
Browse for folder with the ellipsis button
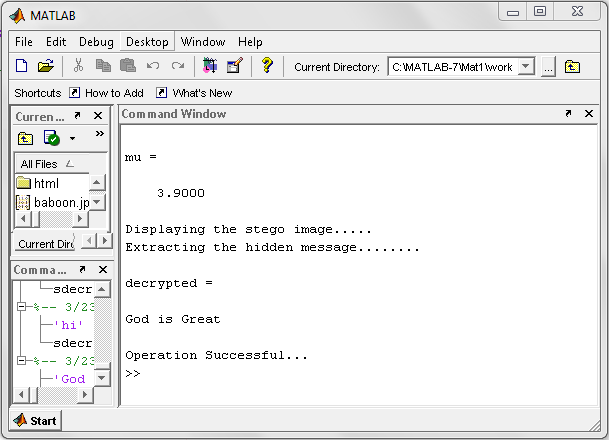[548, 67]
